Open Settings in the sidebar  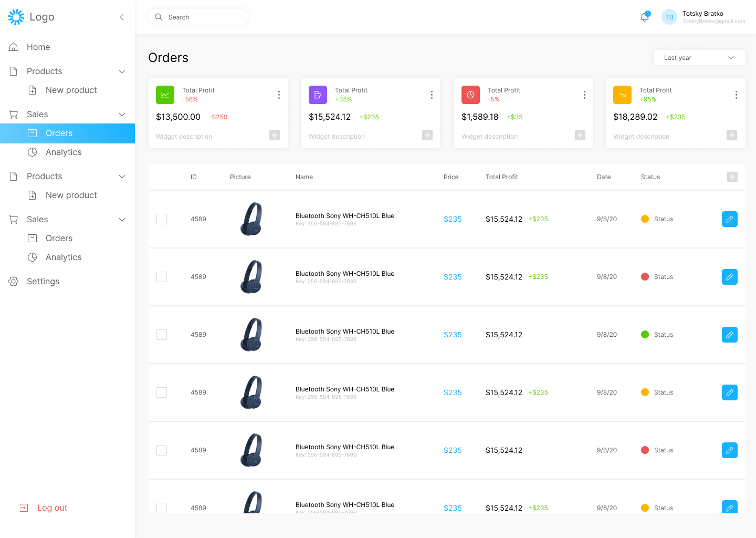coord(43,282)
